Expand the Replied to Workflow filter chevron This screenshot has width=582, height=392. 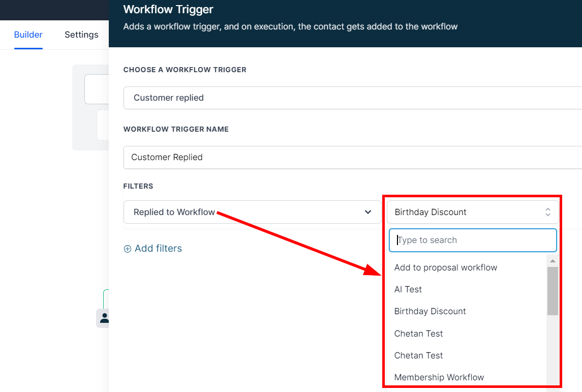pyautogui.click(x=368, y=212)
